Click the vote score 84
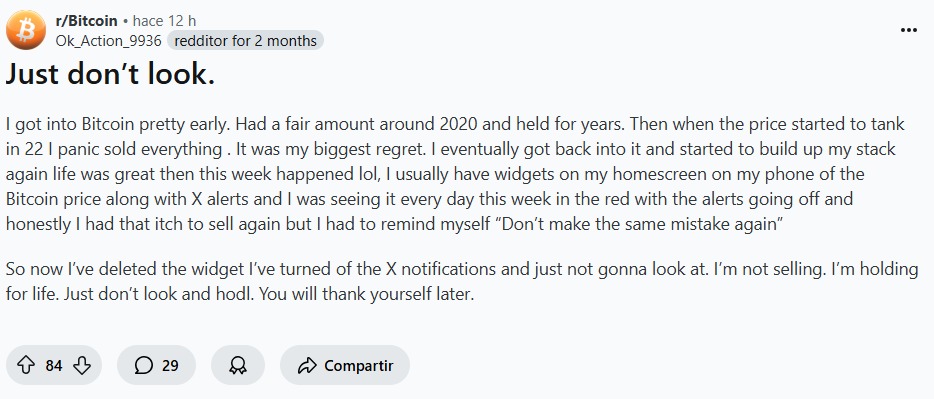Viewport: 934px width, 399px height. (54, 366)
